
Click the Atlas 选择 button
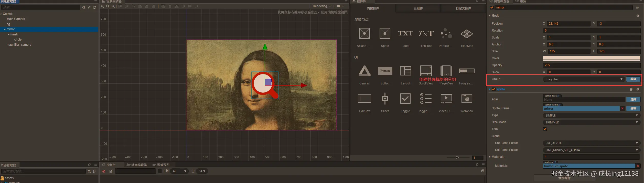633,99
